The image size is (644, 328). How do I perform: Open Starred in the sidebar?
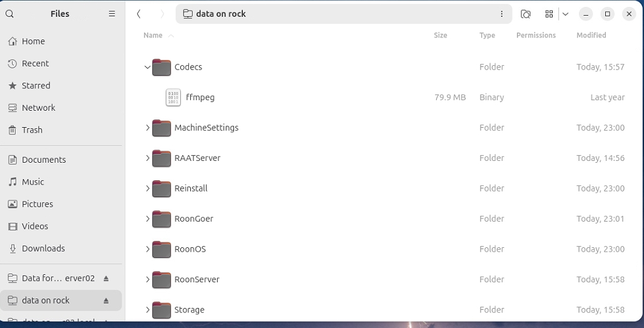point(36,86)
